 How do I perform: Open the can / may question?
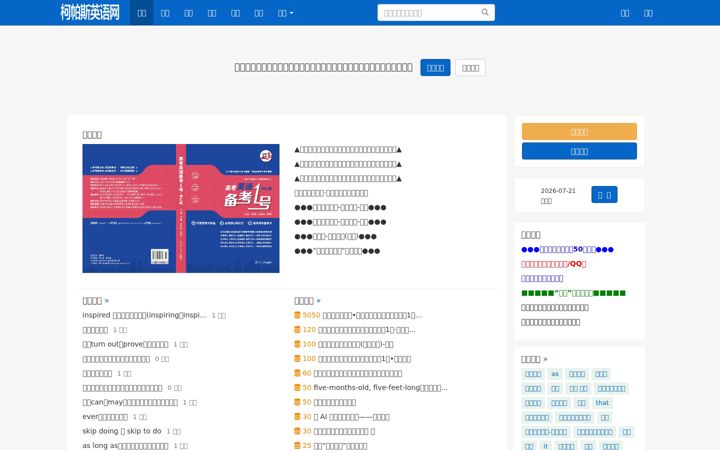[x=130, y=402]
